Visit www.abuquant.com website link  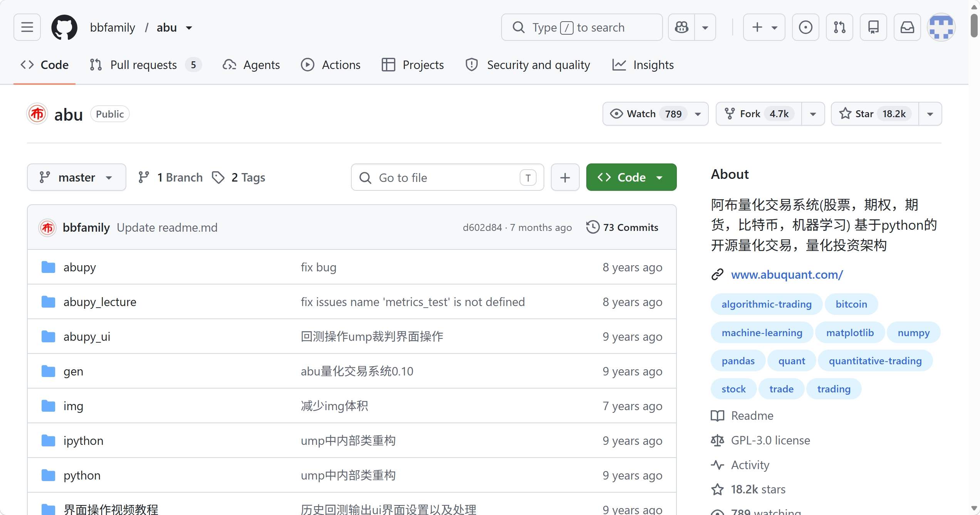coord(787,275)
